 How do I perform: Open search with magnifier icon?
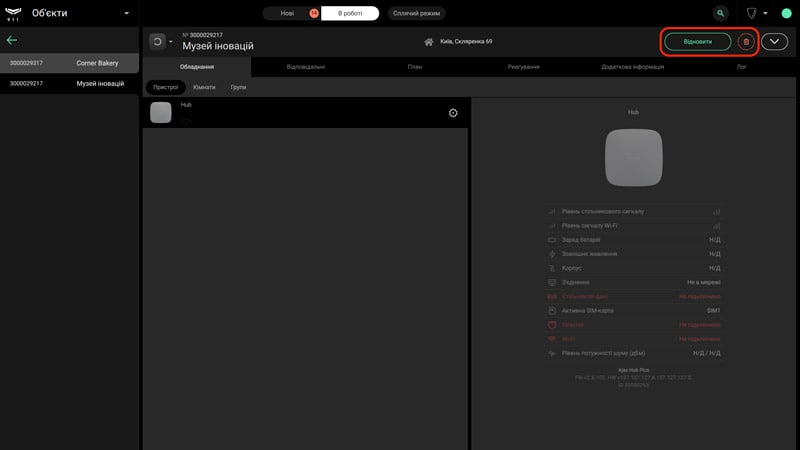tap(720, 13)
